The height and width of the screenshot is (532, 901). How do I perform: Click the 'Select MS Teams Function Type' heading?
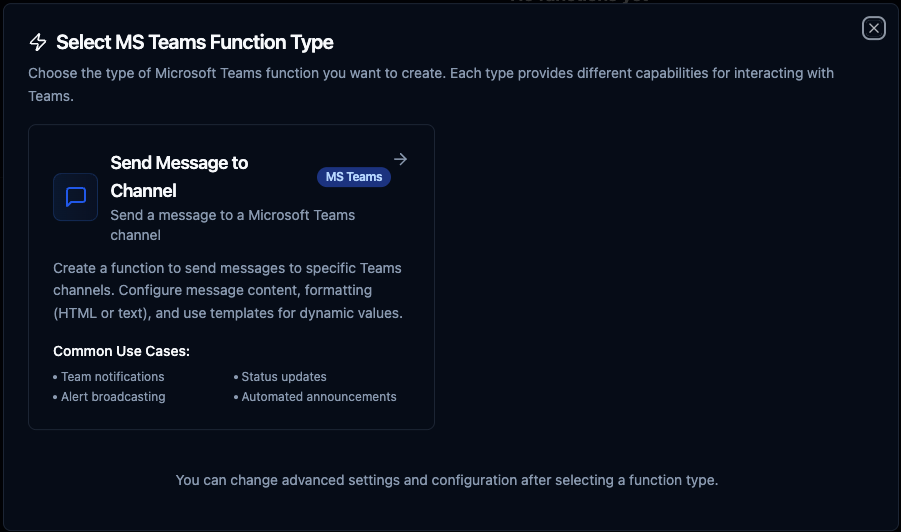(x=195, y=42)
